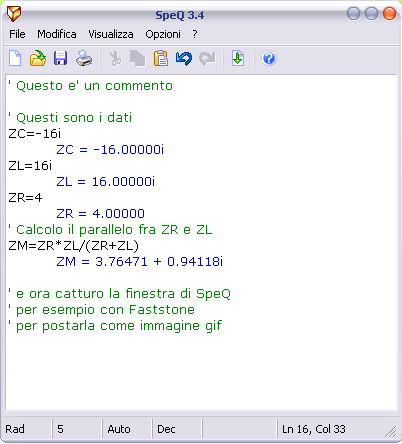Open the ? help menu

[195, 34]
